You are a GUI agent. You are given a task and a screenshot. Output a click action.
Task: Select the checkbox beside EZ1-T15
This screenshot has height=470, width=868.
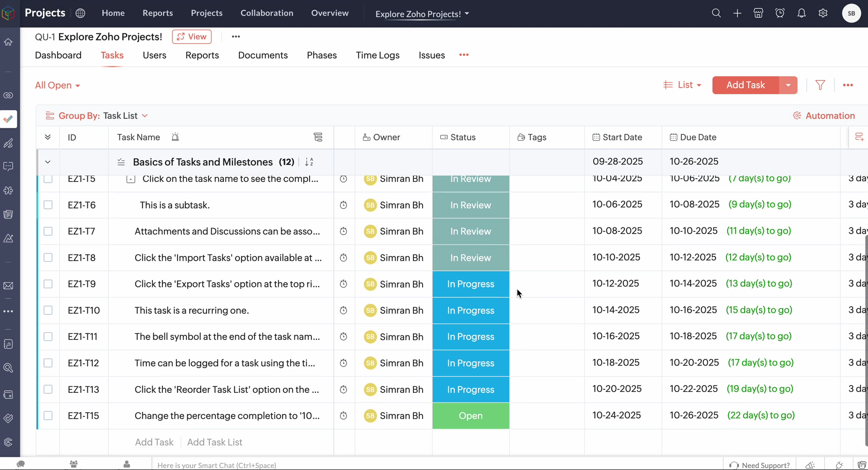48,416
